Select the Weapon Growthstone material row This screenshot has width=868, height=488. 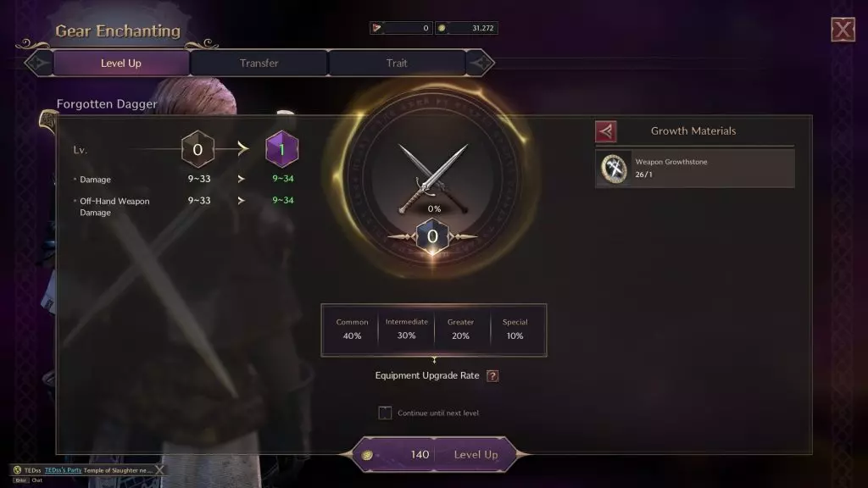695,169
